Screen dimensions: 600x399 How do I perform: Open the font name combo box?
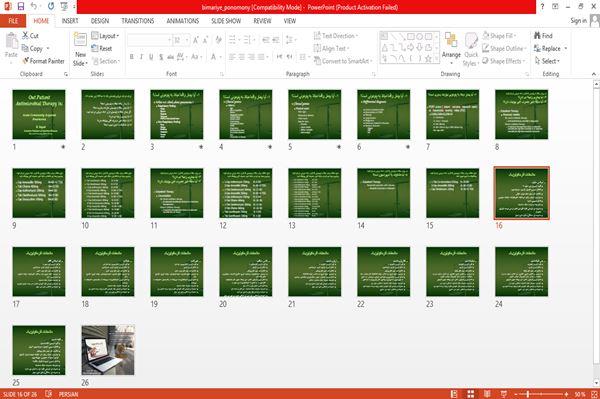click(x=149, y=40)
